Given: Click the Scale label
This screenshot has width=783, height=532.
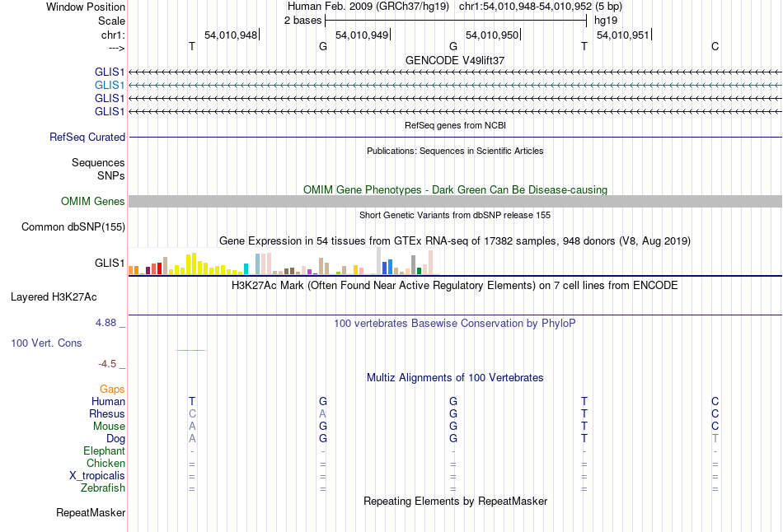Looking at the screenshot, I should click(111, 21).
